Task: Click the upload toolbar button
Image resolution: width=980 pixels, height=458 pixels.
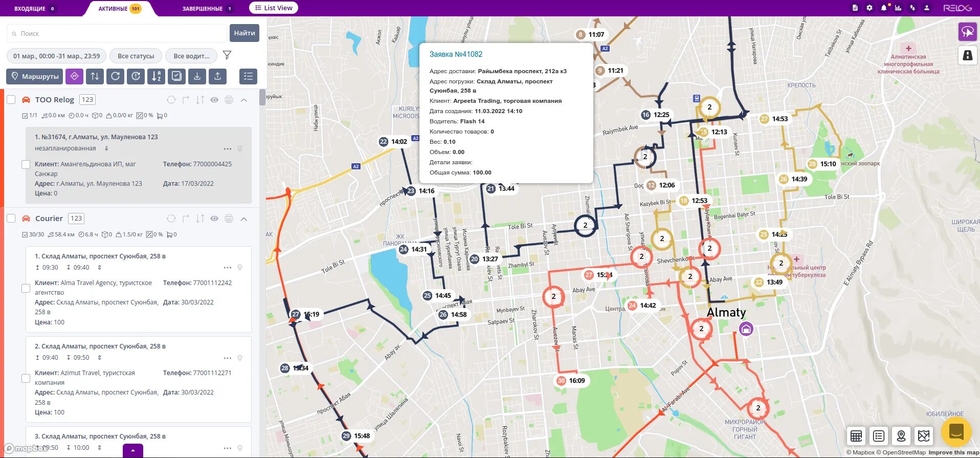Action: point(217,76)
